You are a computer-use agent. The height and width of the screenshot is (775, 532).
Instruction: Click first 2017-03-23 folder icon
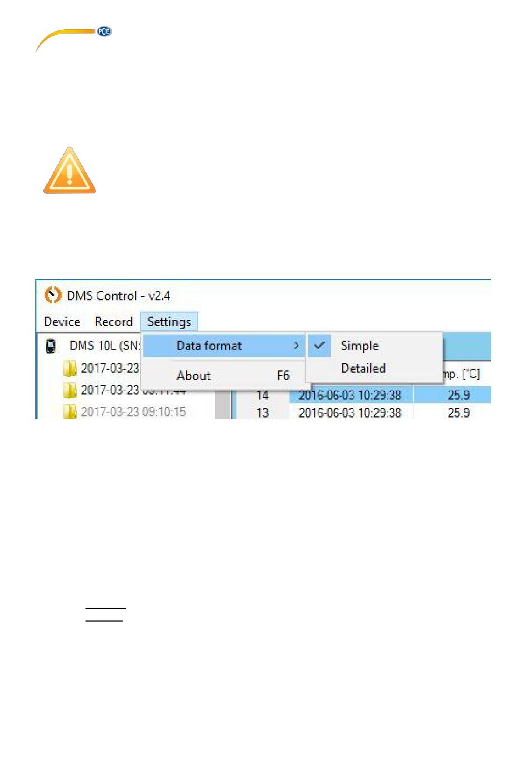(x=70, y=368)
